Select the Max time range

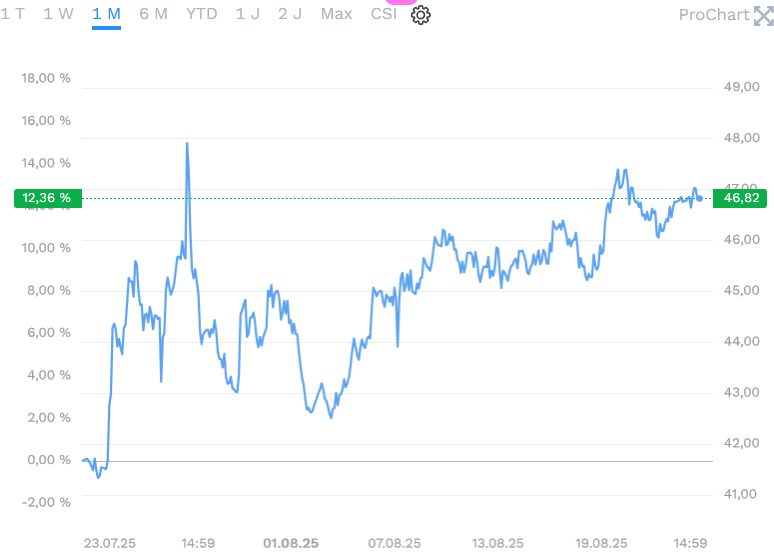coord(336,14)
